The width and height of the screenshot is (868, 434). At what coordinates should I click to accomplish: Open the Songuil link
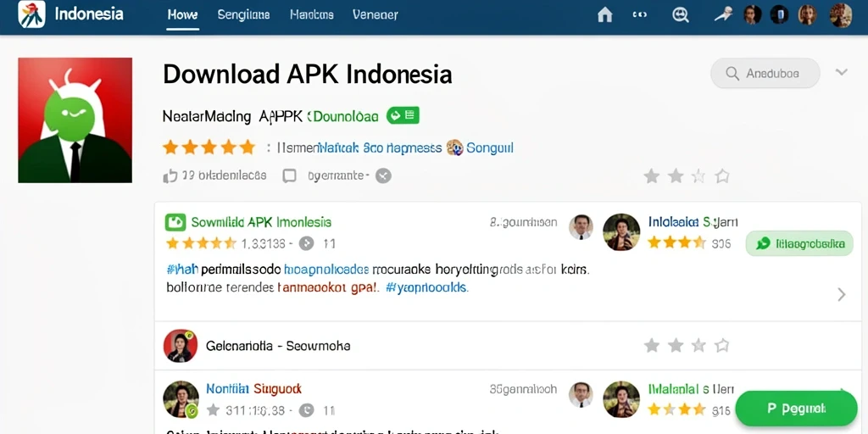click(x=490, y=147)
